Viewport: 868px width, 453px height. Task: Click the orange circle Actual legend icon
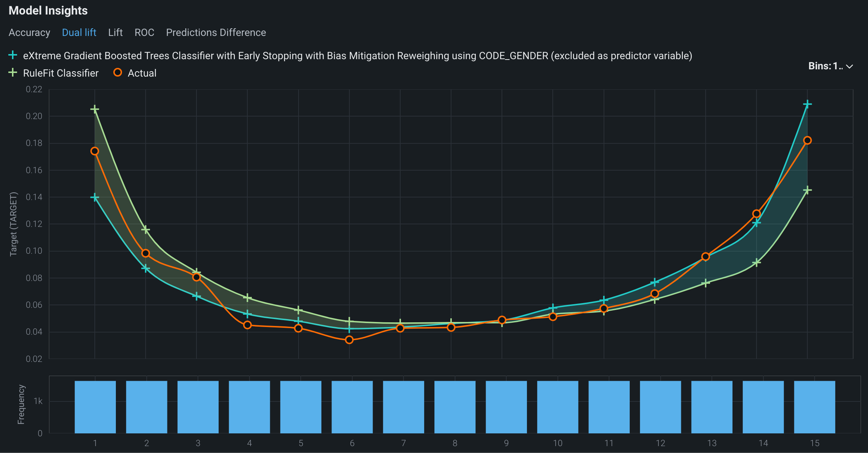(x=117, y=73)
